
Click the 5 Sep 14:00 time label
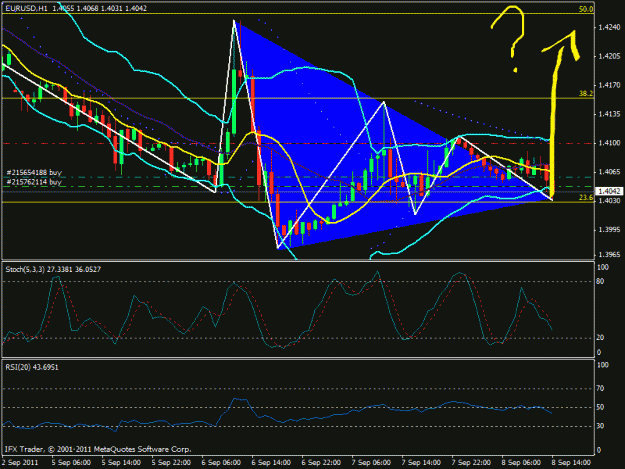[121, 463]
